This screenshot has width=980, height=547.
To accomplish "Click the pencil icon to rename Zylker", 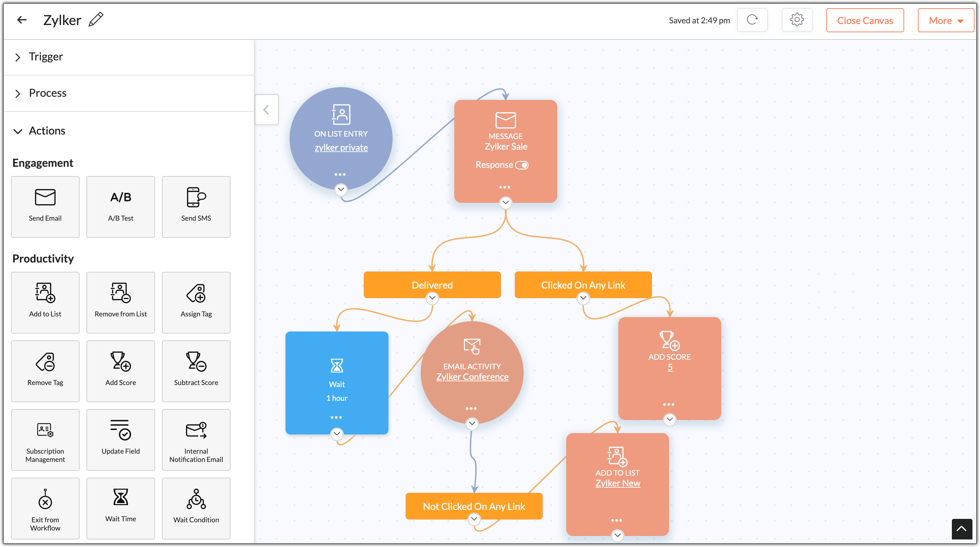I will pyautogui.click(x=96, y=20).
